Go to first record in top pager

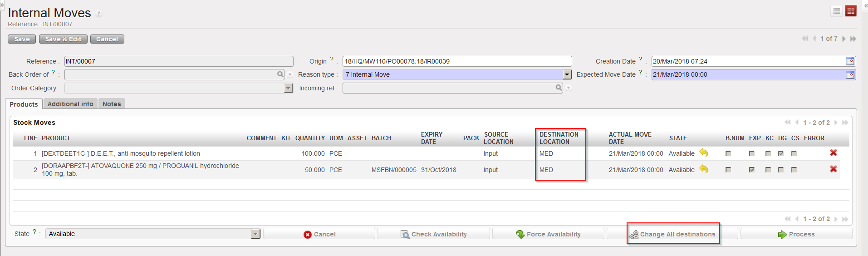tap(805, 39)
